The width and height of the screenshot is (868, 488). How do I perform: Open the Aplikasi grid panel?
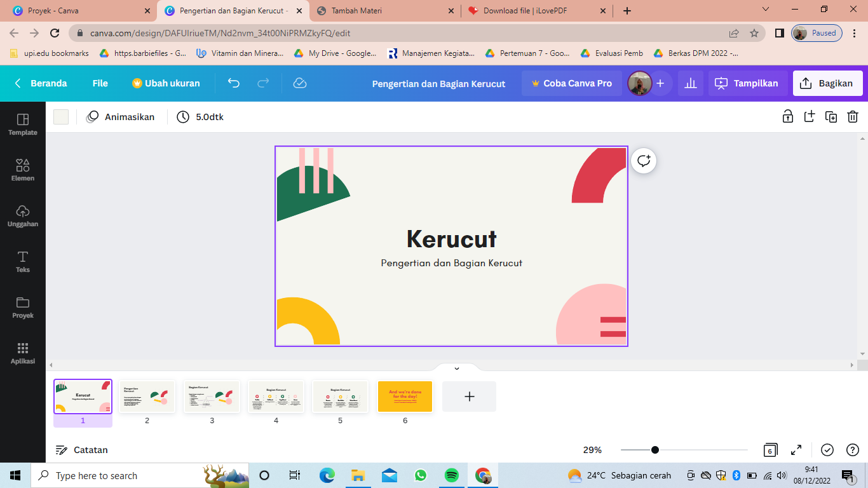point(23,353)
